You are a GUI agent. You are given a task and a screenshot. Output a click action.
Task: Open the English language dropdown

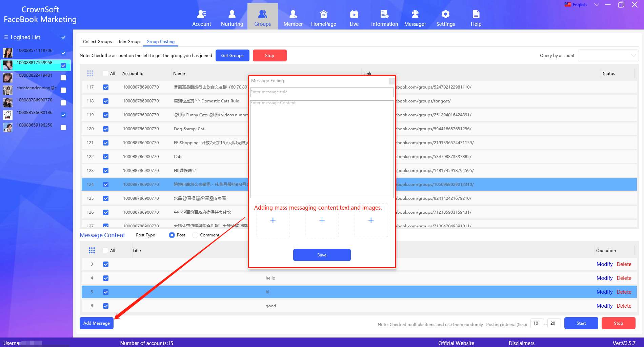coord(576,5)
